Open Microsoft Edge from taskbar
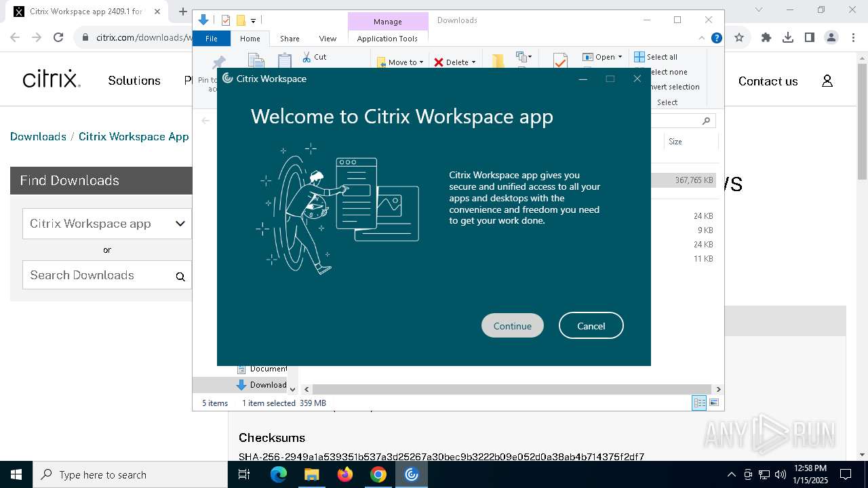Image resolution: width=868 pixels, height=488 pixels. (x=279, y=474)
